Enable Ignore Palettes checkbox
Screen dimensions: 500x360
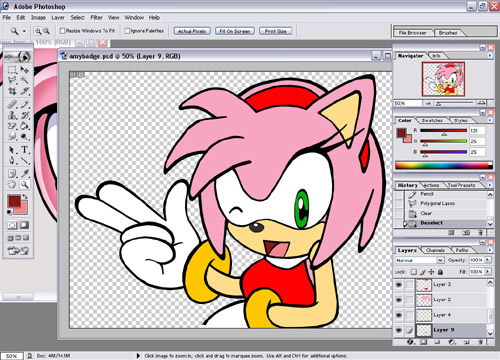pos(127,31)
